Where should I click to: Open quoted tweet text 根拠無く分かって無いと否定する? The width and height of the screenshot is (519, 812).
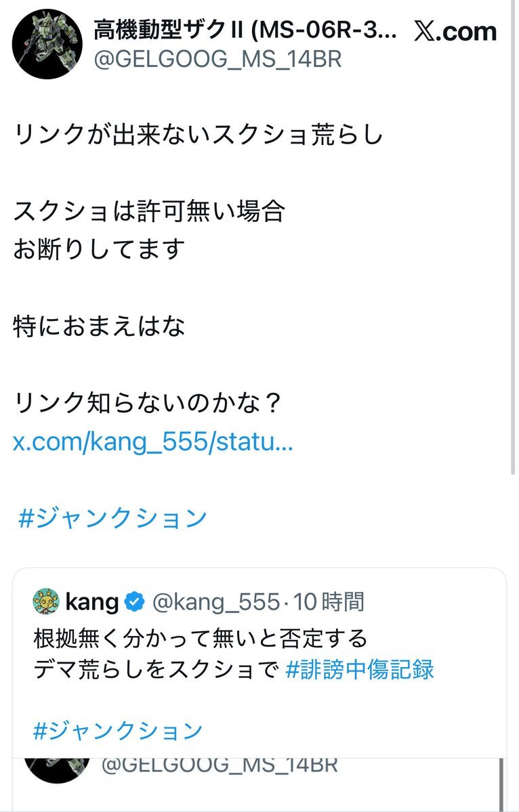coord(201,637)
